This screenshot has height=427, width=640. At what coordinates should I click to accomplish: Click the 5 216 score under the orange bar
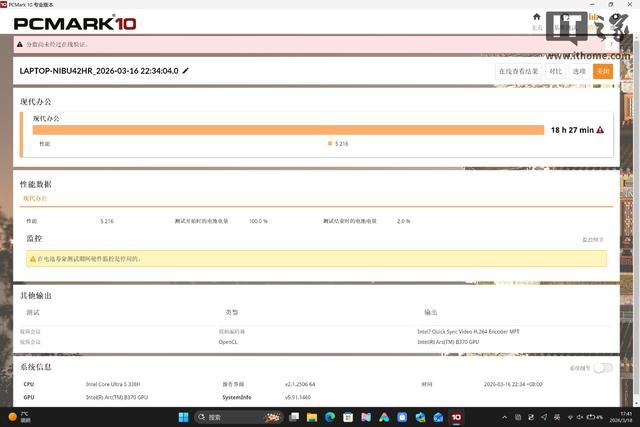click(341, 144)
